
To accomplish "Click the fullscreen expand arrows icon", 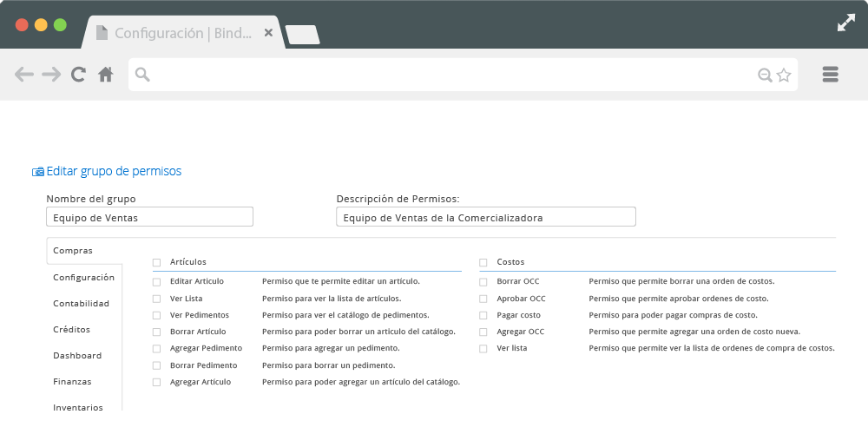I will [845, 23].
